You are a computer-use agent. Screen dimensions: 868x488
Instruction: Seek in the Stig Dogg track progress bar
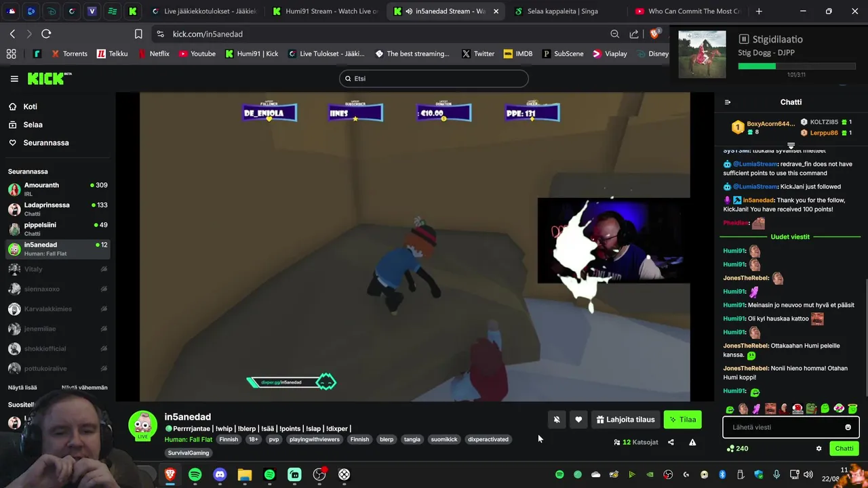(797, 66)
